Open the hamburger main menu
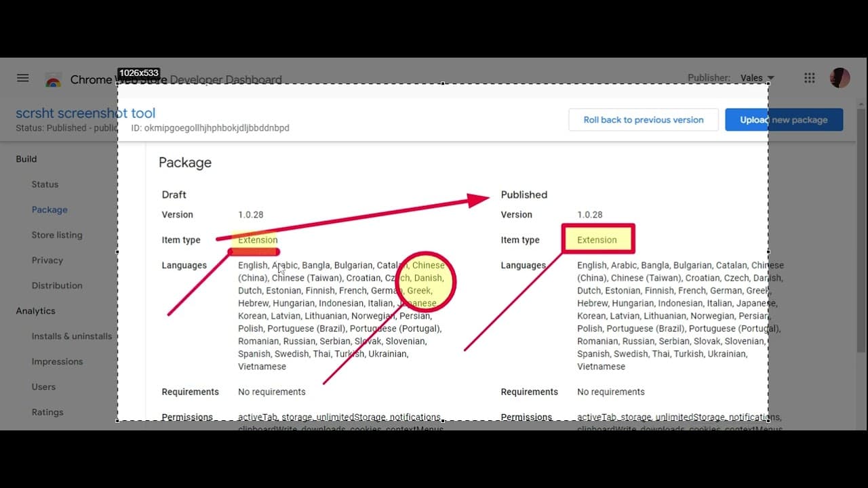The height and width of the screenshot is (488, 868). [x=23, y=78]
